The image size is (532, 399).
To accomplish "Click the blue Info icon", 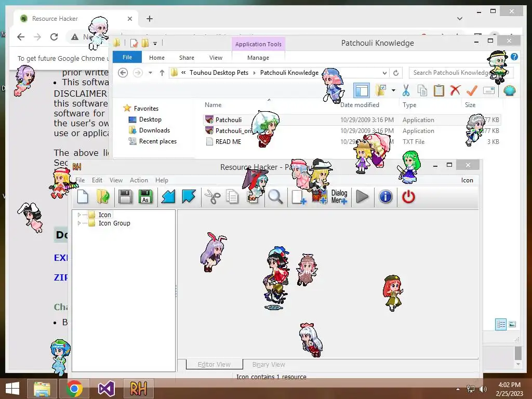I will [x=385, y=197].
